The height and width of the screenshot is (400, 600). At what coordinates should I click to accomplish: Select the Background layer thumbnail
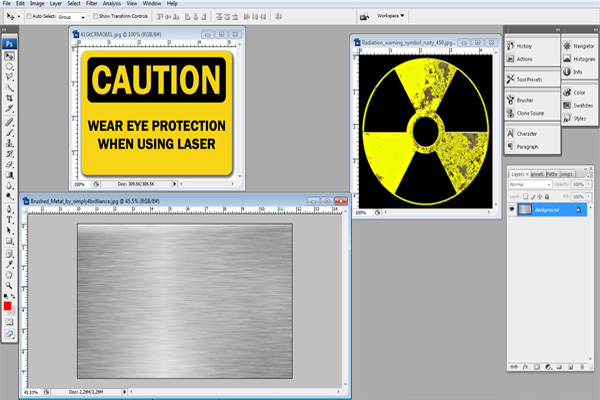click(525, 209)
